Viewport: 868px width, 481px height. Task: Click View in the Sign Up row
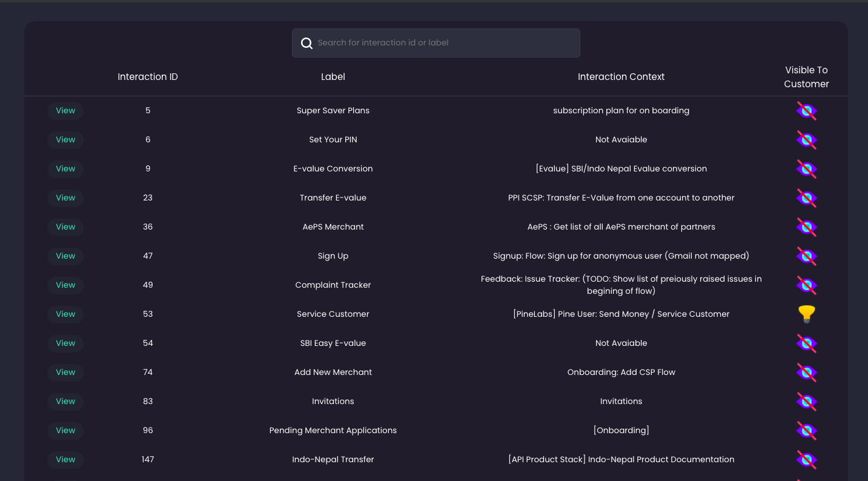(65, 256)
